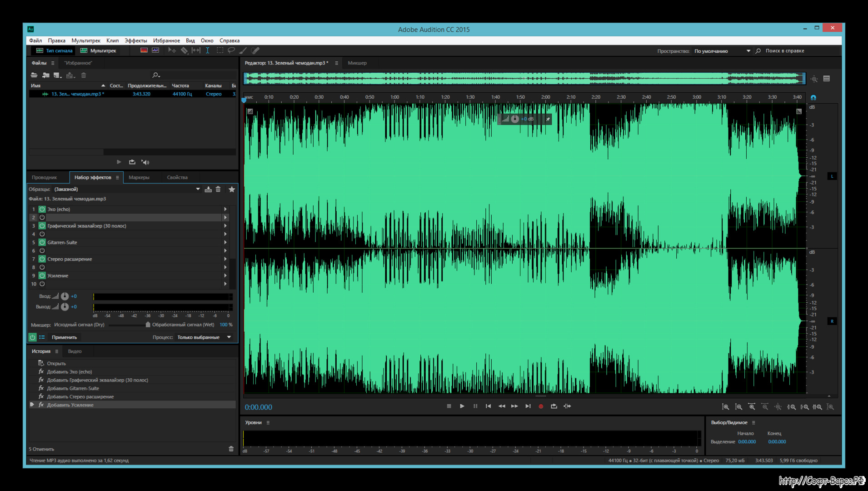Toggle the loop playback button
The height and width of the screenshot is (491, 868).
tap(554, 406)
